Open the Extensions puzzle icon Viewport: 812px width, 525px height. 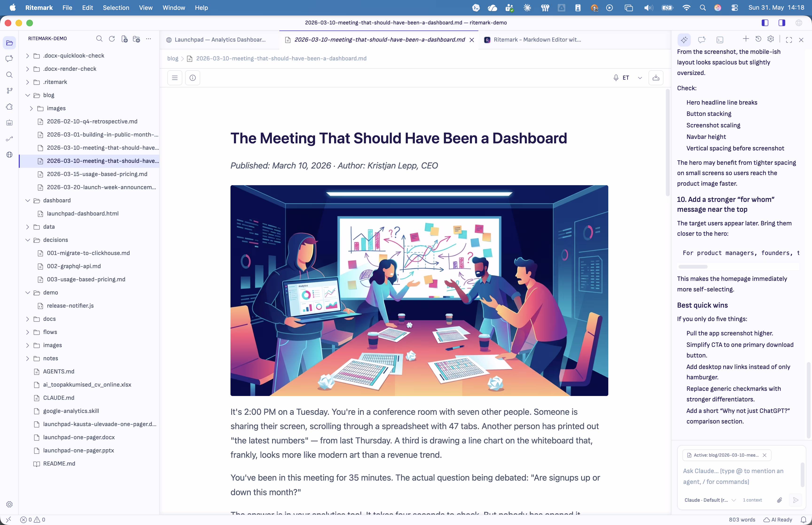10,107
